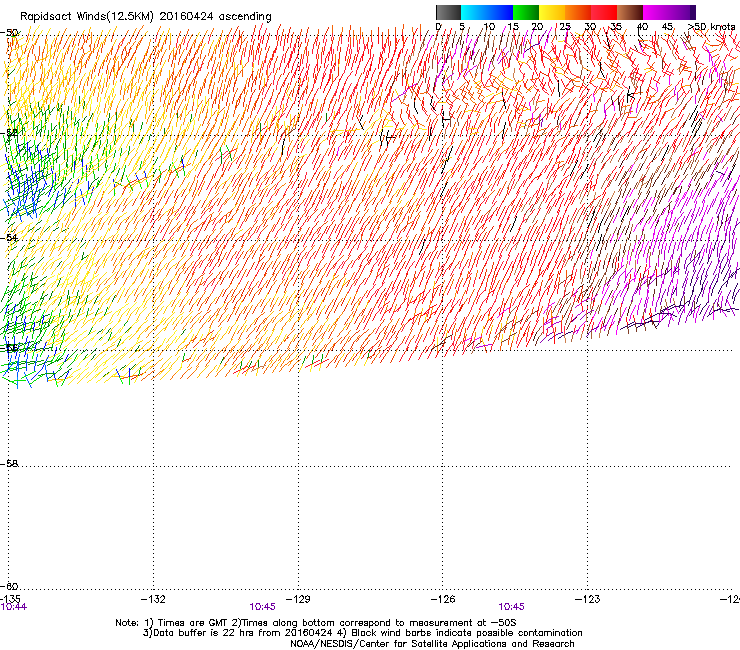Click the "40" label under the color bar
Image resolution: width=740 pixels, height=650 pixels.
(642, 27)
